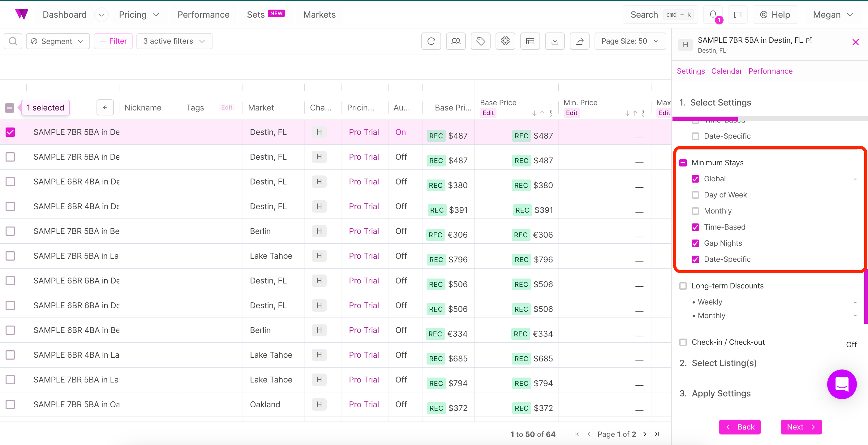Click Edit next to Tags header

[226, 108]
